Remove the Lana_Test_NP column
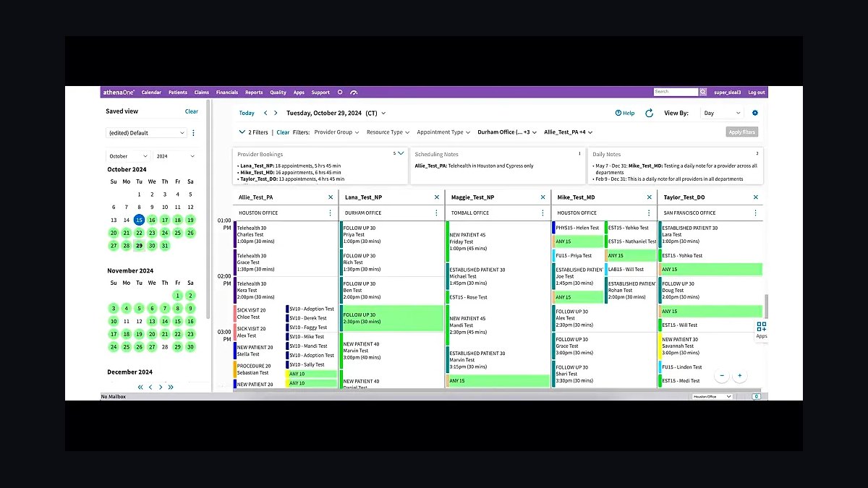 coord(437,197)
